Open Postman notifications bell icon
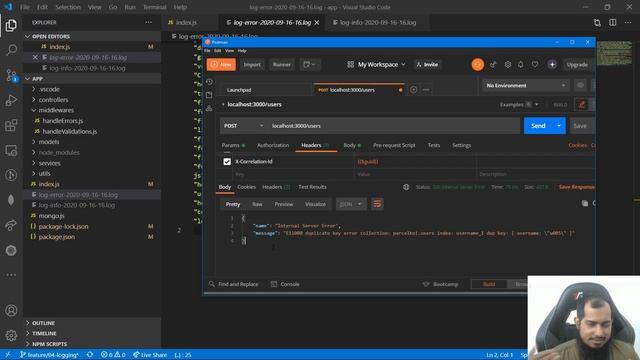Screen dimensions: 640x360 [521, 64]
